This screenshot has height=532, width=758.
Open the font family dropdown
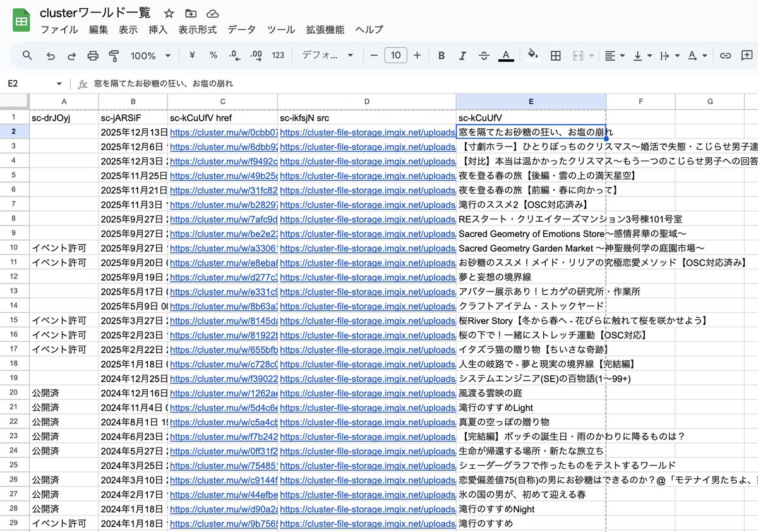pos(327,56)
